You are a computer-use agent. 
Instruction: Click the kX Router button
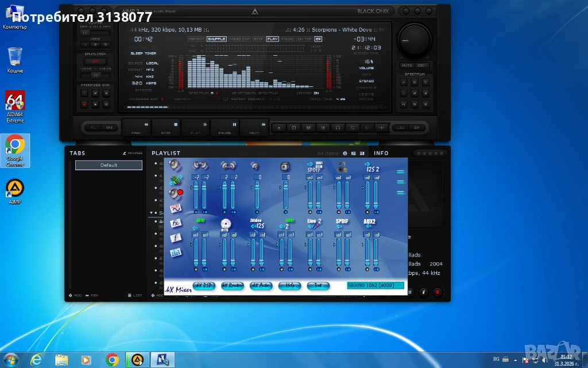232,285
